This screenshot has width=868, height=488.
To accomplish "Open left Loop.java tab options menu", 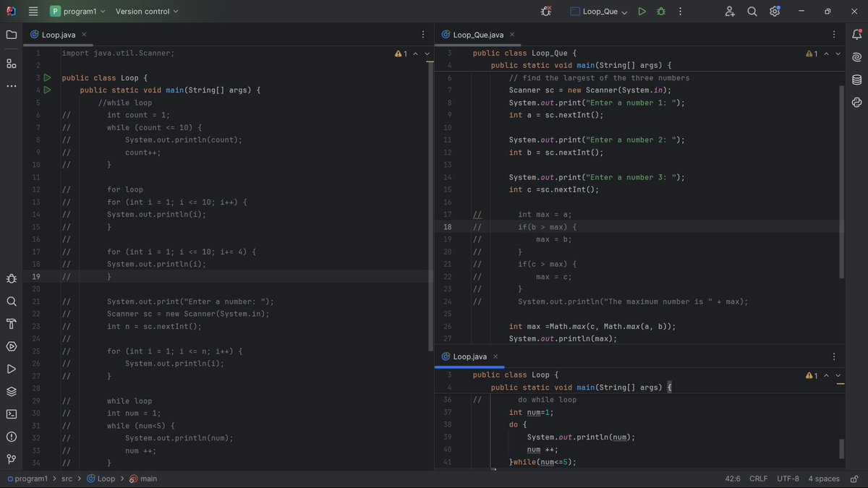I will [x=423, y=35].
